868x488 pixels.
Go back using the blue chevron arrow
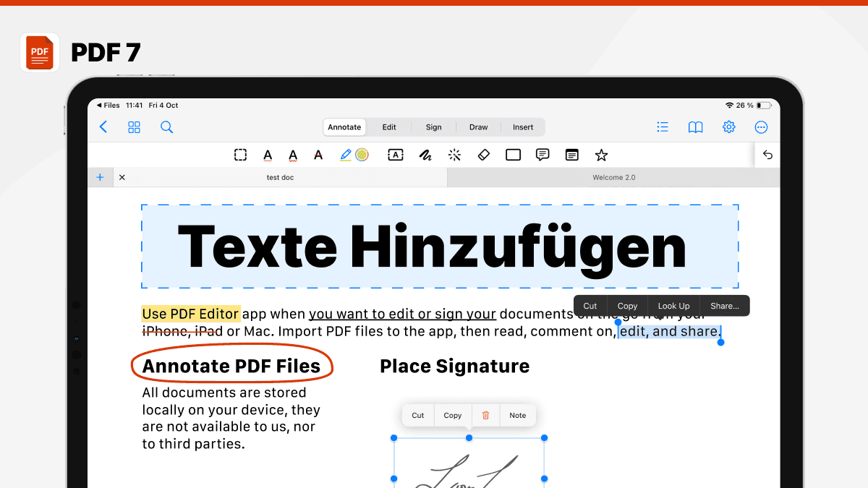click(103, 127)
